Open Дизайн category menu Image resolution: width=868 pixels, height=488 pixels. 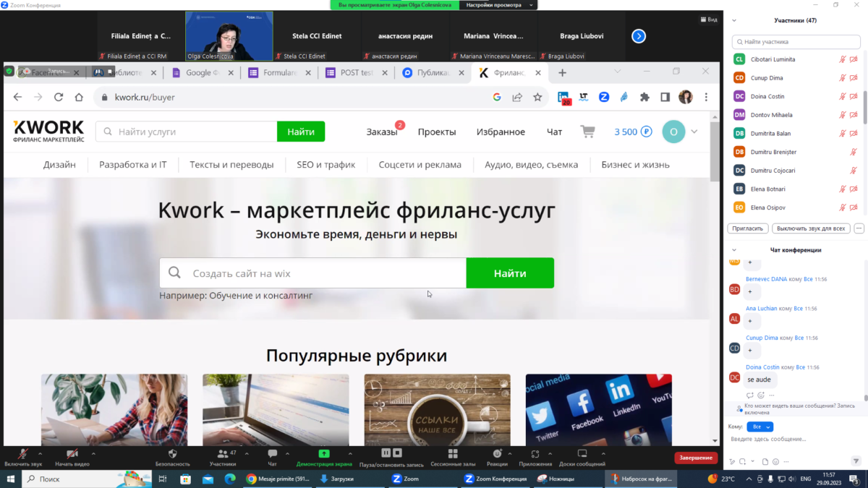[59, 164]
